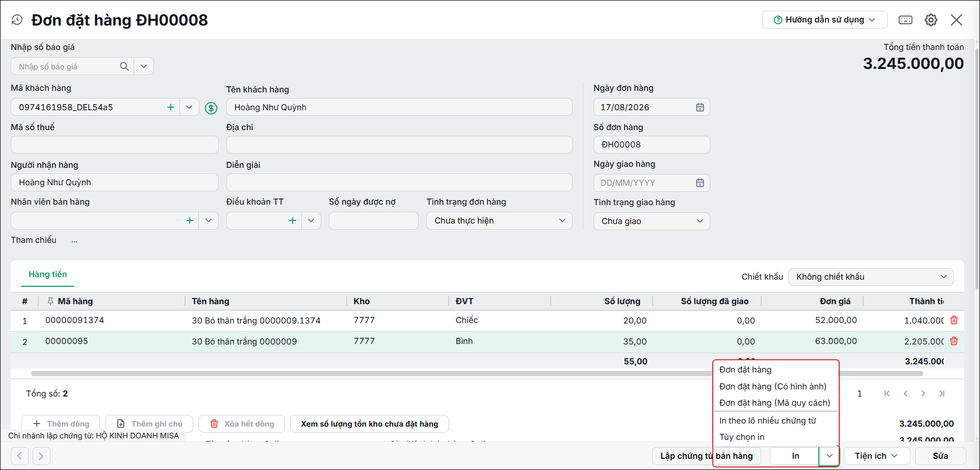
Task: Open Tiện ích dropdown button
Action: point(876,456)
